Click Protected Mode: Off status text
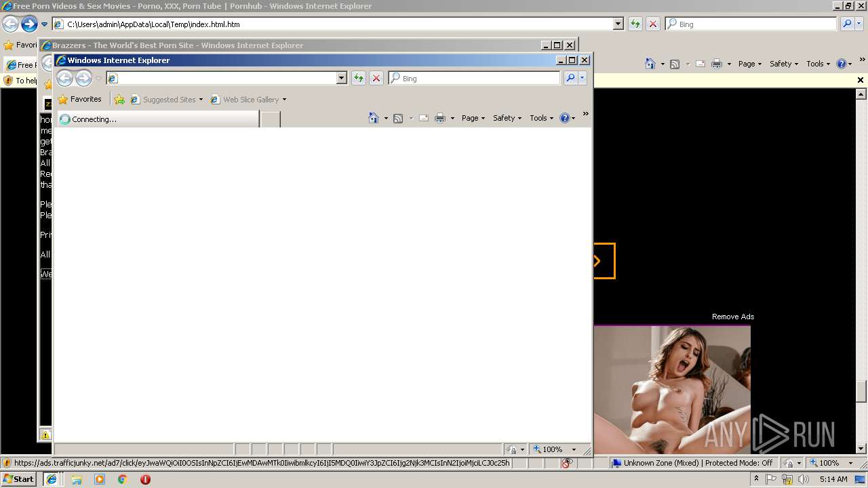 [739, 463]
